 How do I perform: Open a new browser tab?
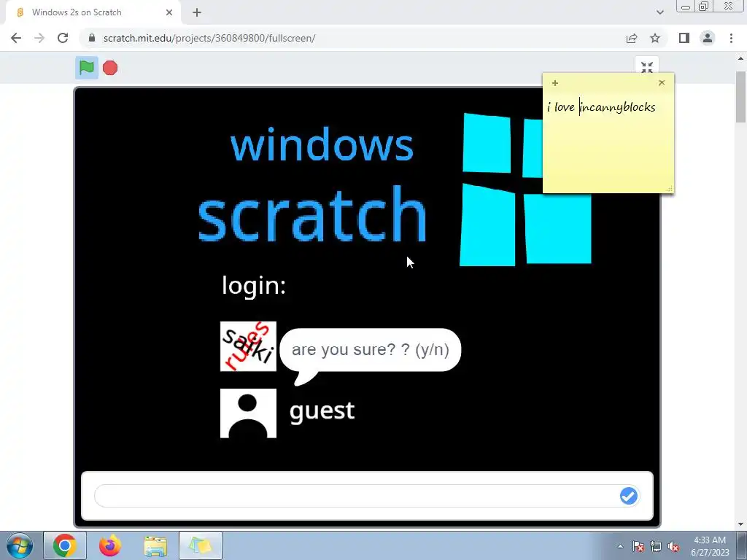pos(197,13)
